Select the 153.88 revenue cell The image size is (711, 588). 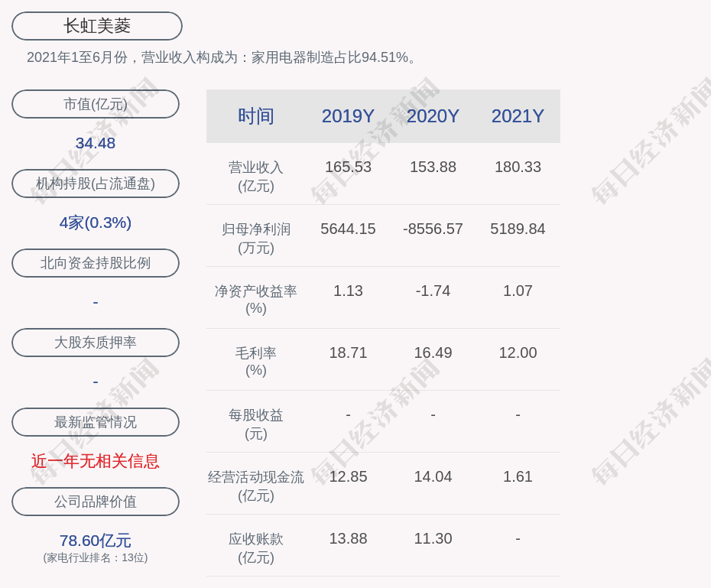click(x=433, y=167)
